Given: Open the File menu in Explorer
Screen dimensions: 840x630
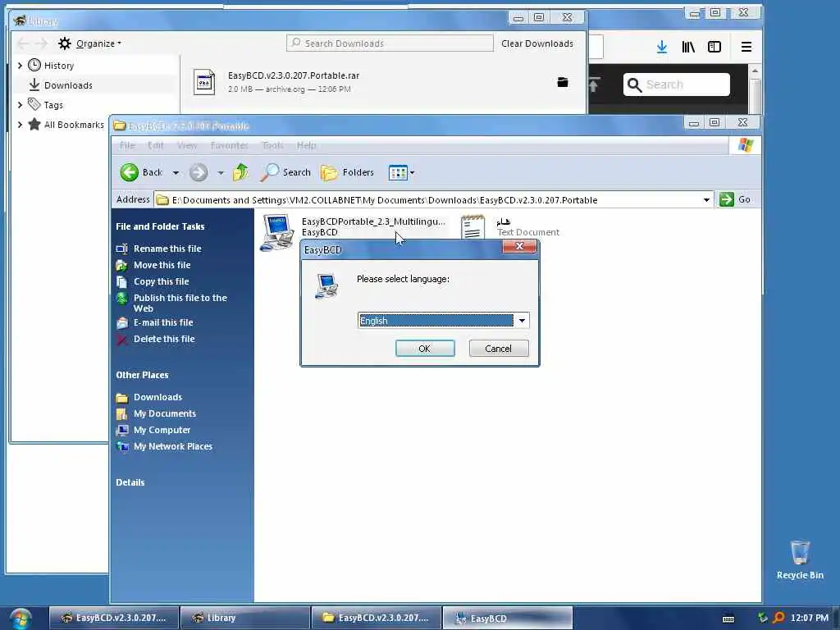Looking at the screenshot, I should click(127, 145).
